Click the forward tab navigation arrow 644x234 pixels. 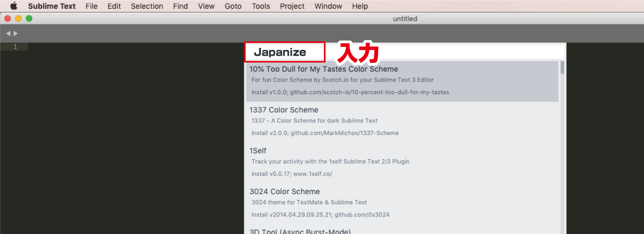click(16, 34)
